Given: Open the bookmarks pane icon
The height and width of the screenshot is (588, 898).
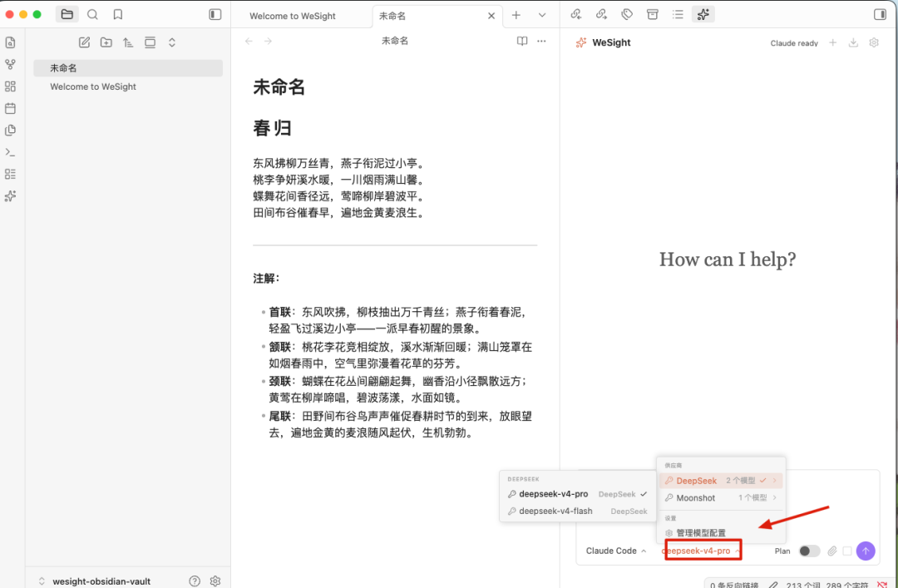Looking at the screenshot, I should click(x=118, y=14).
